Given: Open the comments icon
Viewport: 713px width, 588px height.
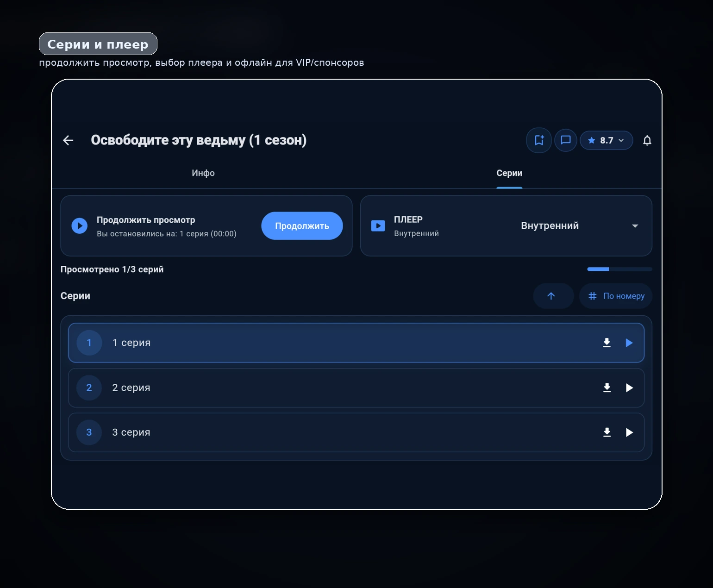Looking at the screenshot, I should (565, 140).
